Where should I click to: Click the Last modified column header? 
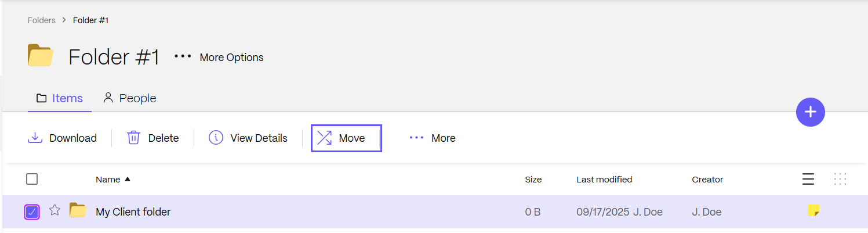coord(604,180)
